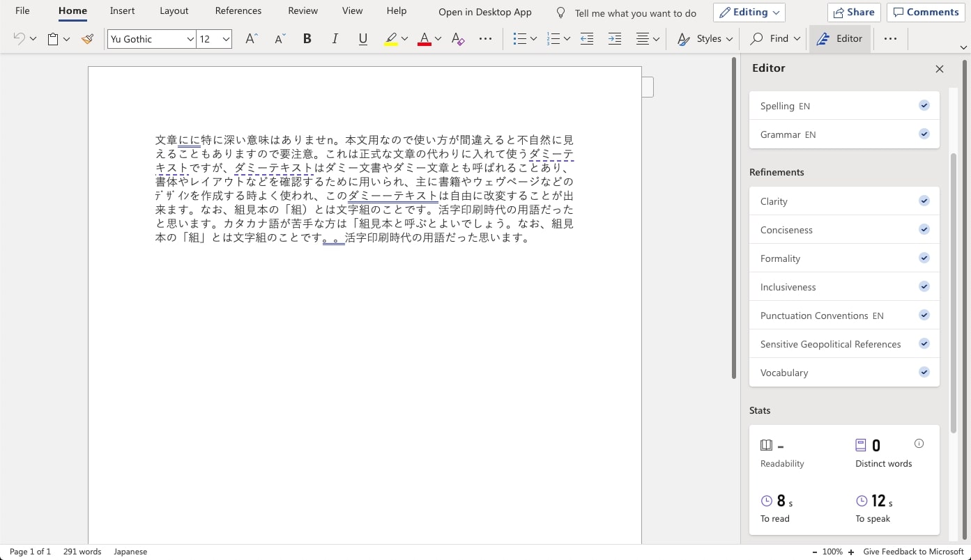Apply bullet list formatting
This screenshot has width=971, height=560.
(x=521, y=39)
